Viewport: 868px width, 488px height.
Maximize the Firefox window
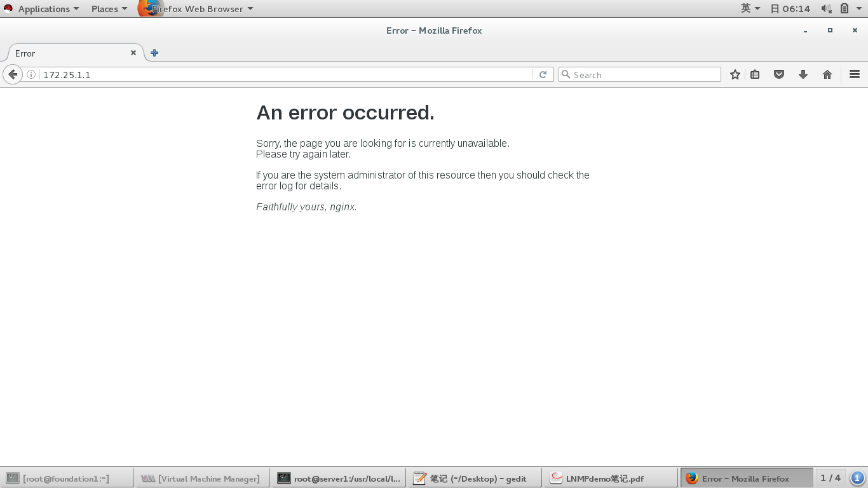830,30
